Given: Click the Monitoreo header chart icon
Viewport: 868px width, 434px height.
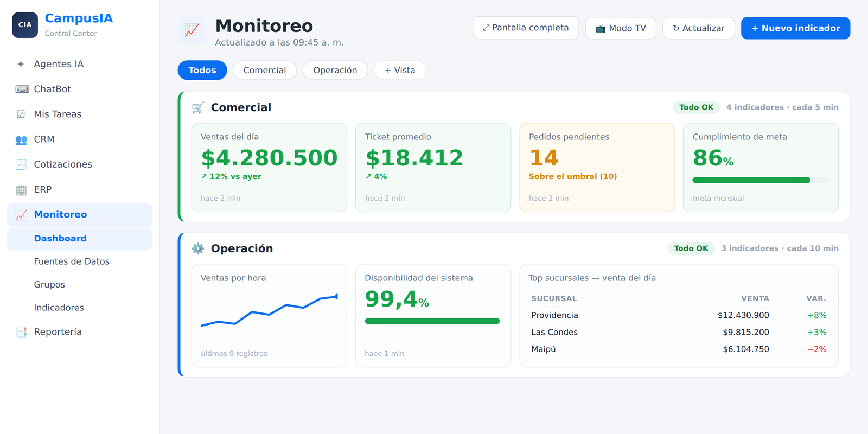Looking at the screenshot, I should (x=192, y=30).
